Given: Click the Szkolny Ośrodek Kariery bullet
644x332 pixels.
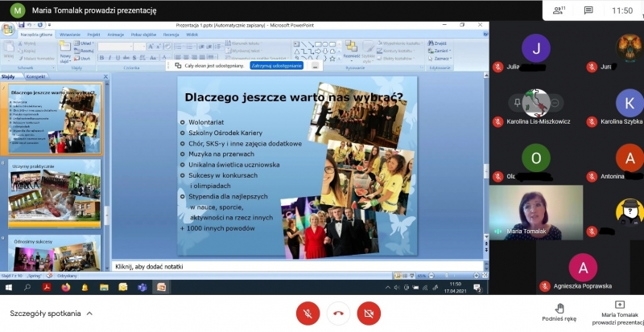Looking at the screenshot, I should pyautogui.click(x=225, y=133).
